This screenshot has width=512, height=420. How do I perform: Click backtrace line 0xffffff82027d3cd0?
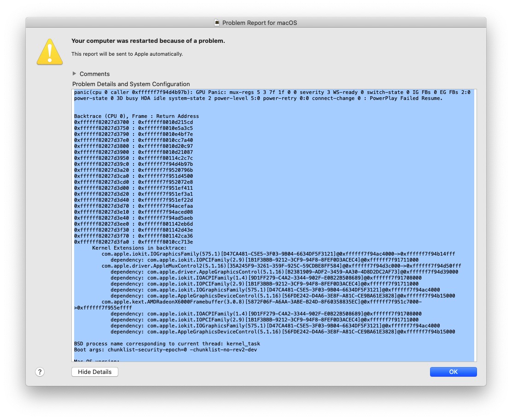click(134, 182)
